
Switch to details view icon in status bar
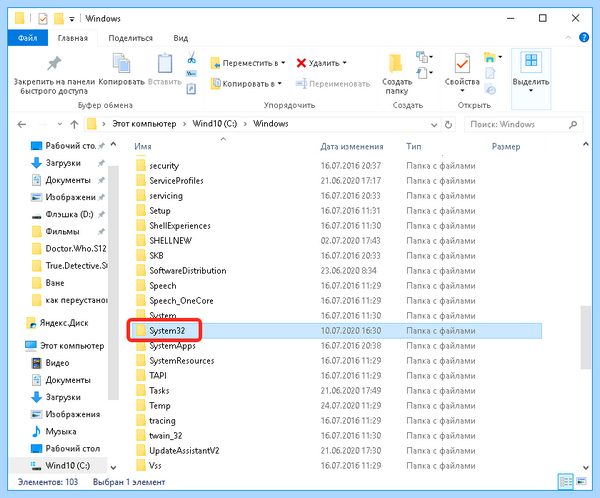click(566, 482)
